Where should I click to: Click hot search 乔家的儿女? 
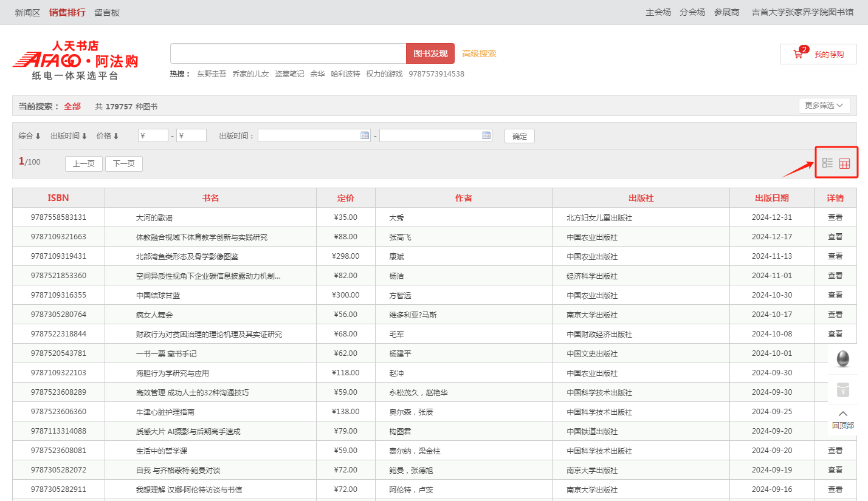click(x=250, y=74)
